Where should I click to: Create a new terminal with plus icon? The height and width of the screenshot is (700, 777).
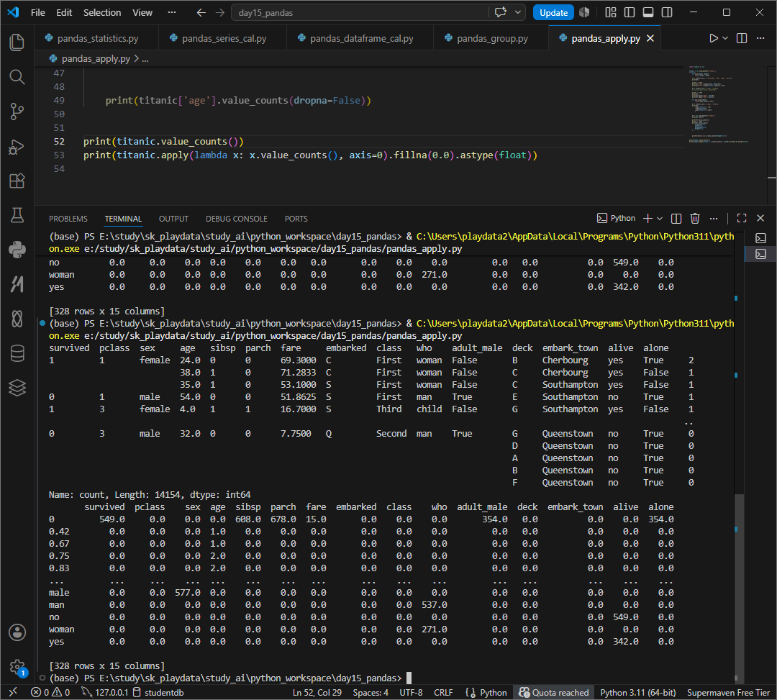point(647,218)
